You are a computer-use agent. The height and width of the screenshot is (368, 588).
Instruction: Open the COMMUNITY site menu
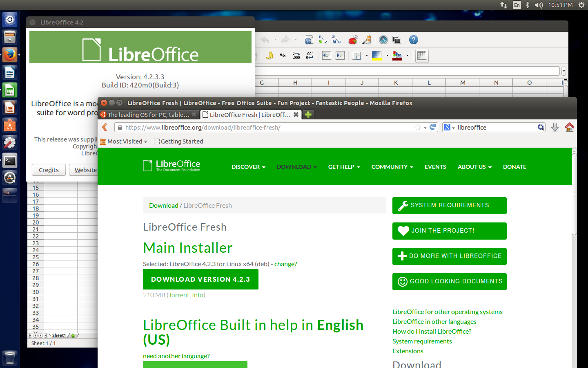point(392,167)
